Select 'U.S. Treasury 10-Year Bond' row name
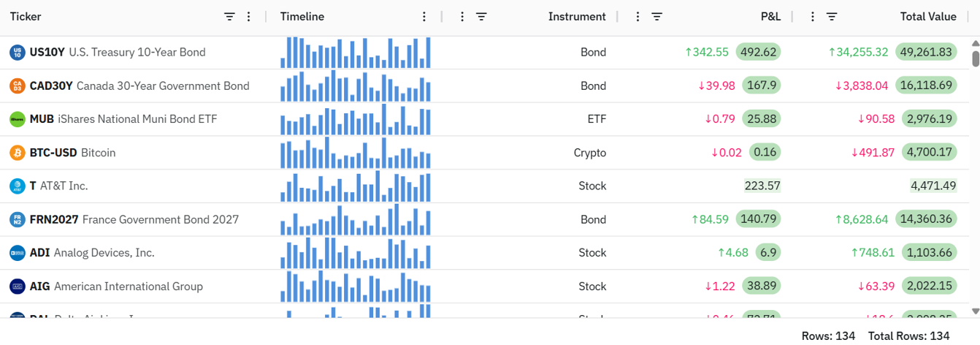Viewport: 980px width, 345px height. point(137,53)
